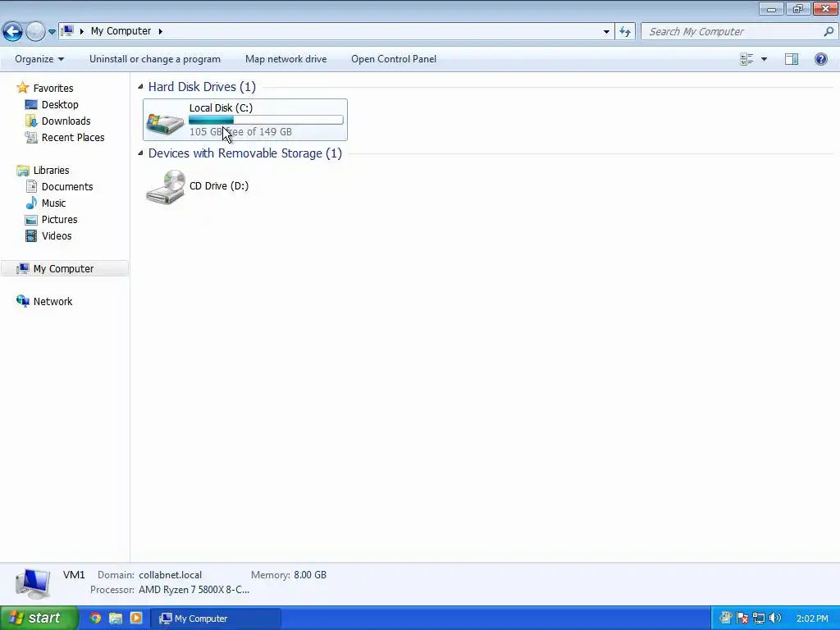This screenshot has height=630, width=840.
Task: Open Downloads under Favorites
Action: coord(66,121)
